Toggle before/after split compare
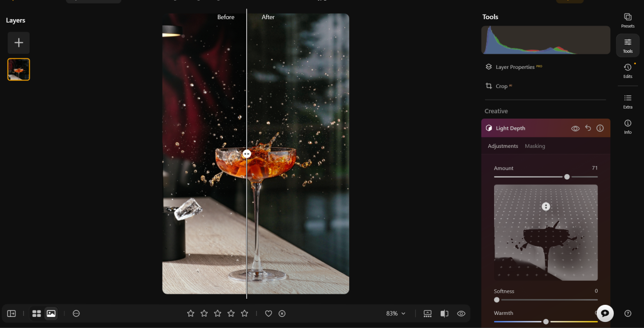This screenshot has height=328, width=644. pyautogui.click(x=444, y=313)
